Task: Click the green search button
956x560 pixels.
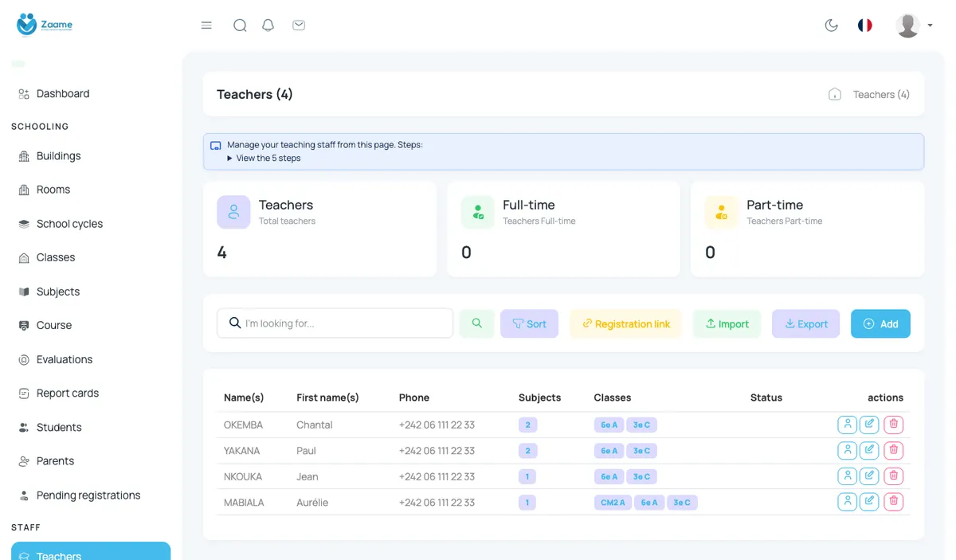Action: click(476, 323)
